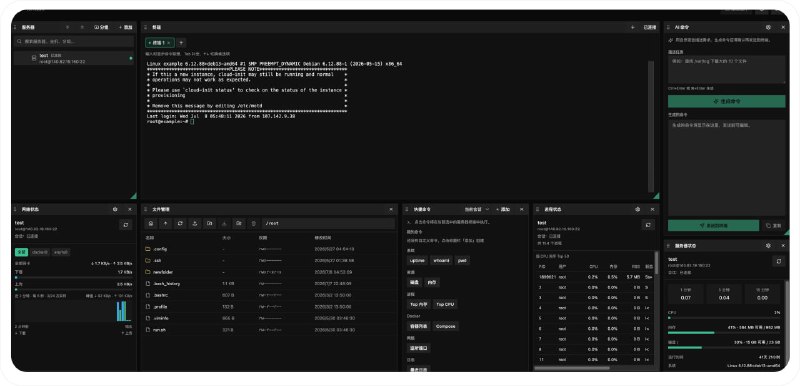Sort processes by CPU column header
800x386 pixels.
593,266
